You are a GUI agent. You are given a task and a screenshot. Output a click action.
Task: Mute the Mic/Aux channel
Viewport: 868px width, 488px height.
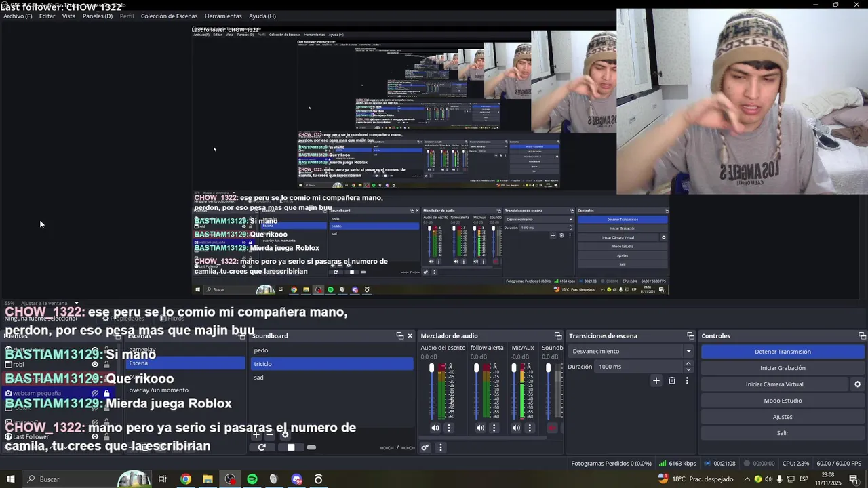pos(517,428)
